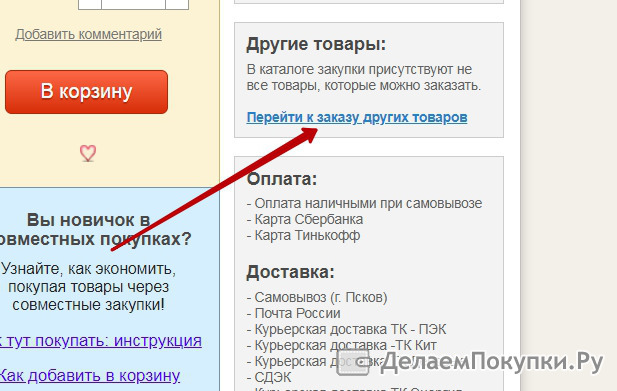Click the "Доставка:" heading
Viewport: 617px width, 391px height.
coord(290,272)
